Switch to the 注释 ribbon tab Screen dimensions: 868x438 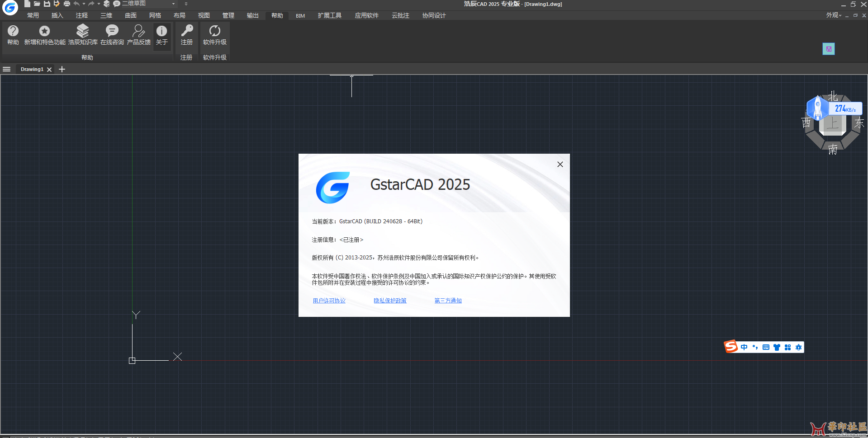click(82, 15)
